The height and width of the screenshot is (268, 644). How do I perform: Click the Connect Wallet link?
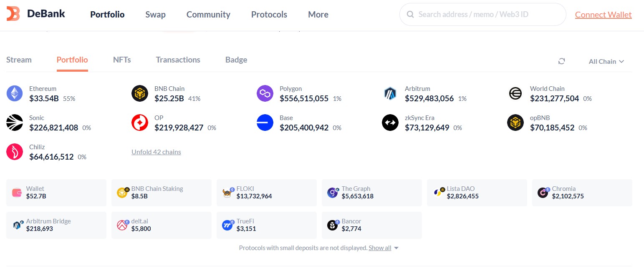(x=603, y=15)
